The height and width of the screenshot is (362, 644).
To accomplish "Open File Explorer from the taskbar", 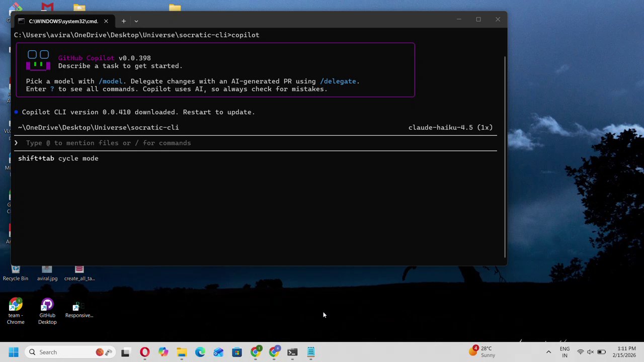I will [182, 352].
